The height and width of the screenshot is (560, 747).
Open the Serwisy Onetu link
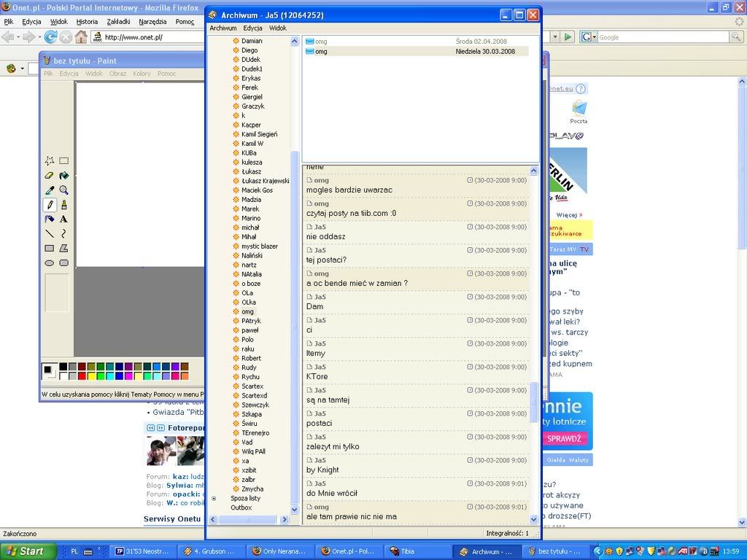tap(172, 519)
